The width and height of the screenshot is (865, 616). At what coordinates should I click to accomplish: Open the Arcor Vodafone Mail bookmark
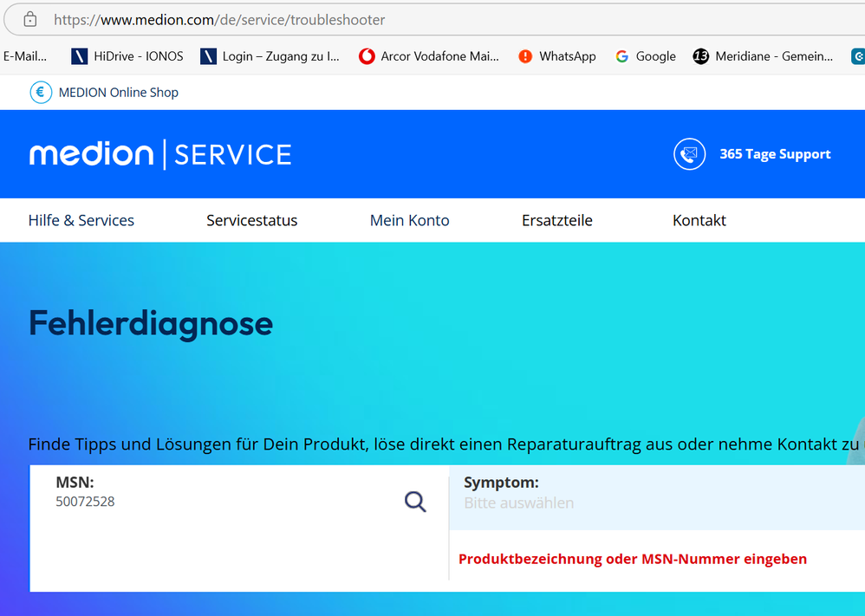(429, 56)
